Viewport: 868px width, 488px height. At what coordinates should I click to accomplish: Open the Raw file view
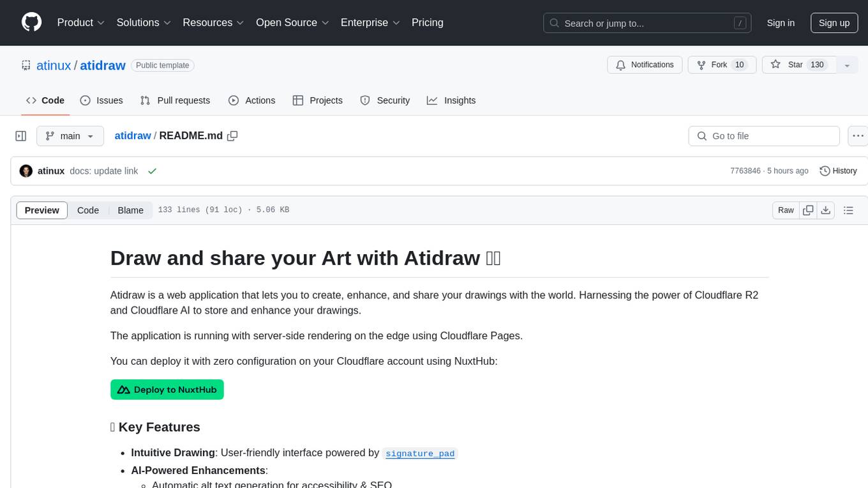[786, 210]
